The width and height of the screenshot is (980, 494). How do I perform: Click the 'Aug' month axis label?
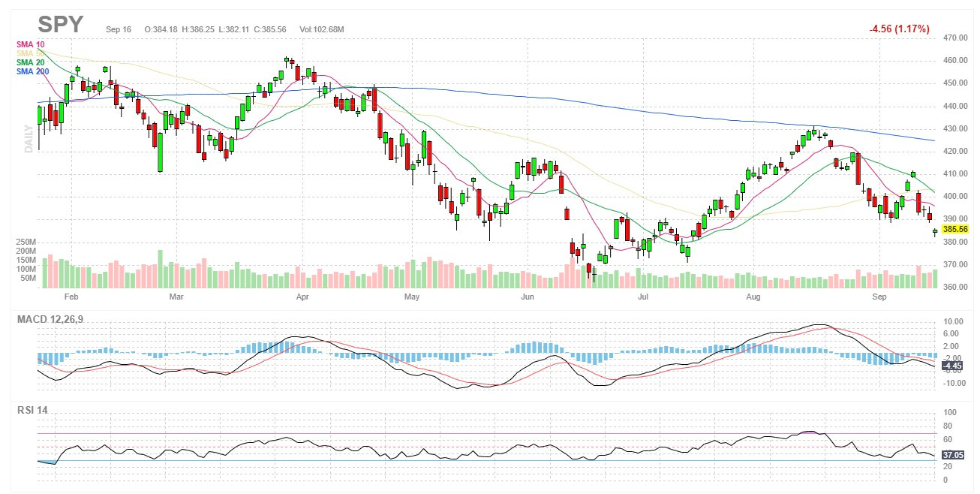[x=754, y=297]
